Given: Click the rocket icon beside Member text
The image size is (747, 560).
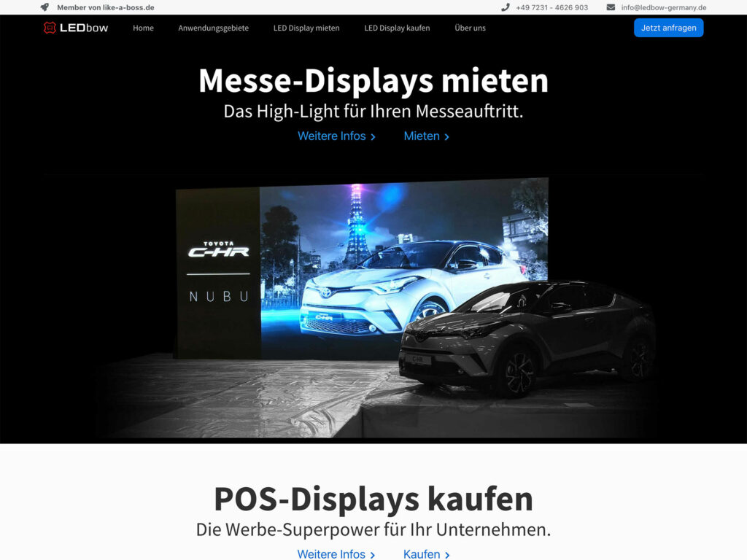Looking at the screenshot, I should point(44,7).
